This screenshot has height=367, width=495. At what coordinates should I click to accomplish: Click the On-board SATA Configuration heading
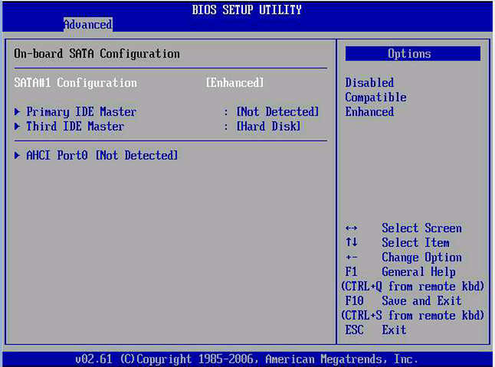pyautogui.click(x=97, y=54)
